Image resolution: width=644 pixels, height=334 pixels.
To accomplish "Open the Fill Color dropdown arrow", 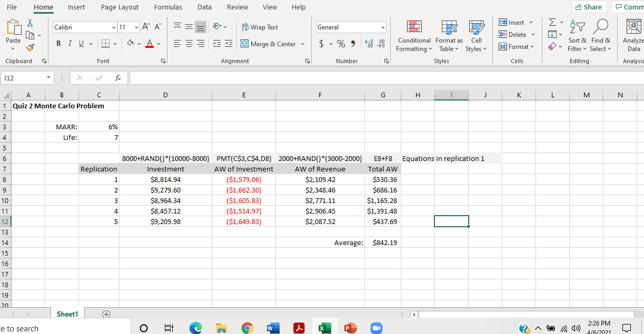I will tap(140, 44).
